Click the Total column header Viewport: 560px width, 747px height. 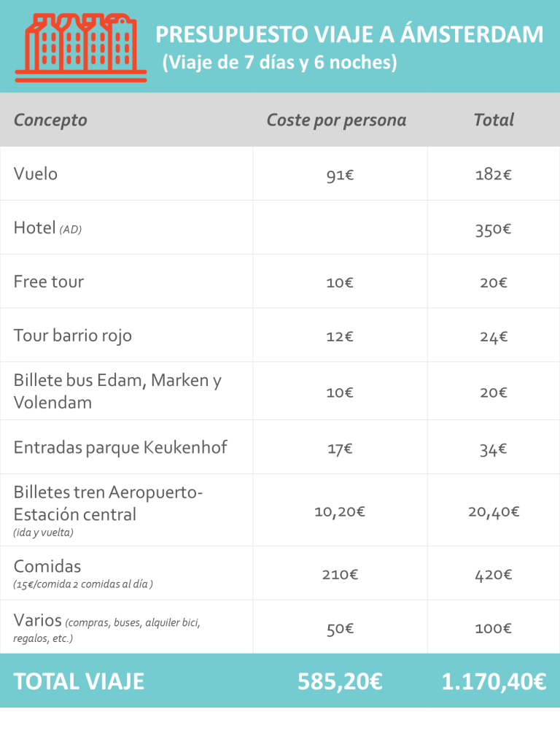click(x=494, y=120)
